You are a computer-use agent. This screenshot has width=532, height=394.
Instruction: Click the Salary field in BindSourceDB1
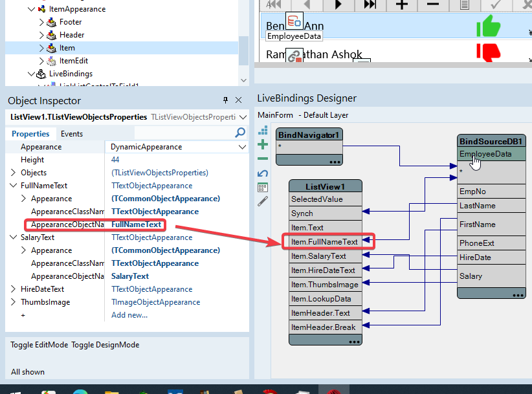coord(491,276)
